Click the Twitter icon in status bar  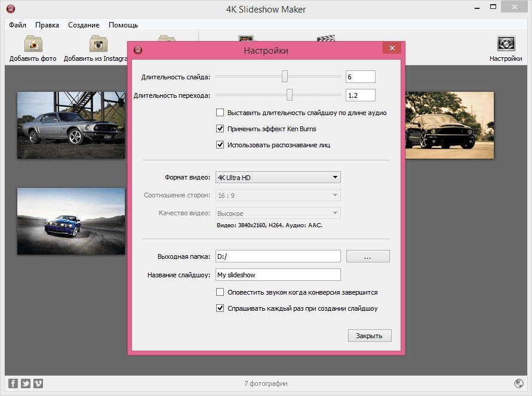tap(26, 383)
